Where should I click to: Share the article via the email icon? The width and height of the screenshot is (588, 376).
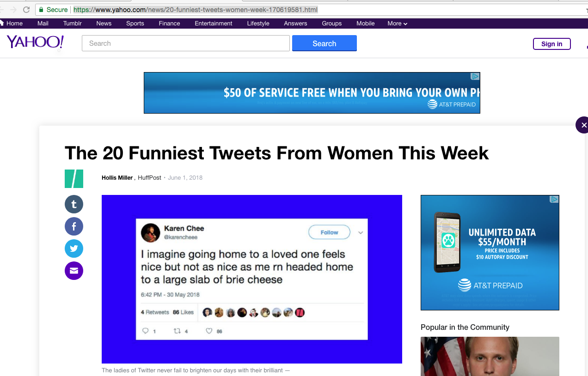click(74, 271)
